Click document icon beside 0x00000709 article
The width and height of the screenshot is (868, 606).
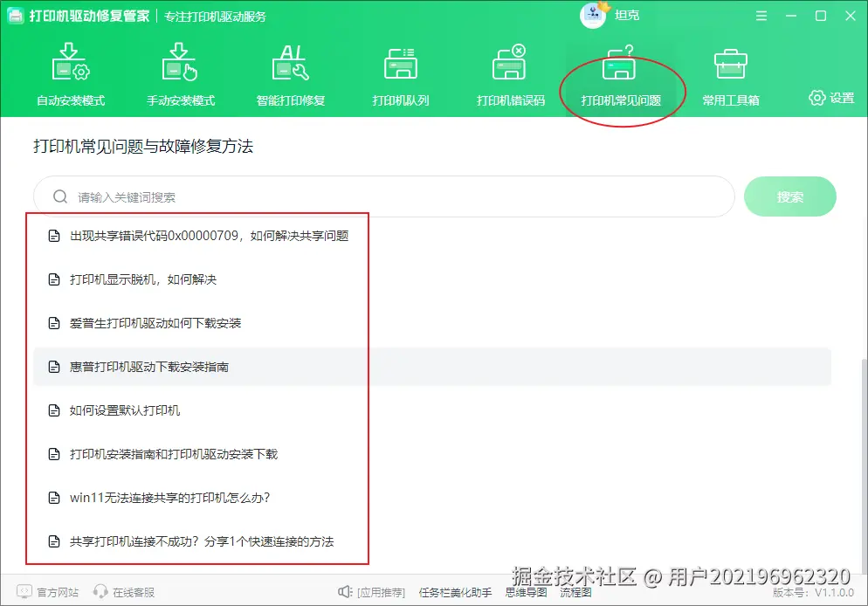(x=53, y=237)
